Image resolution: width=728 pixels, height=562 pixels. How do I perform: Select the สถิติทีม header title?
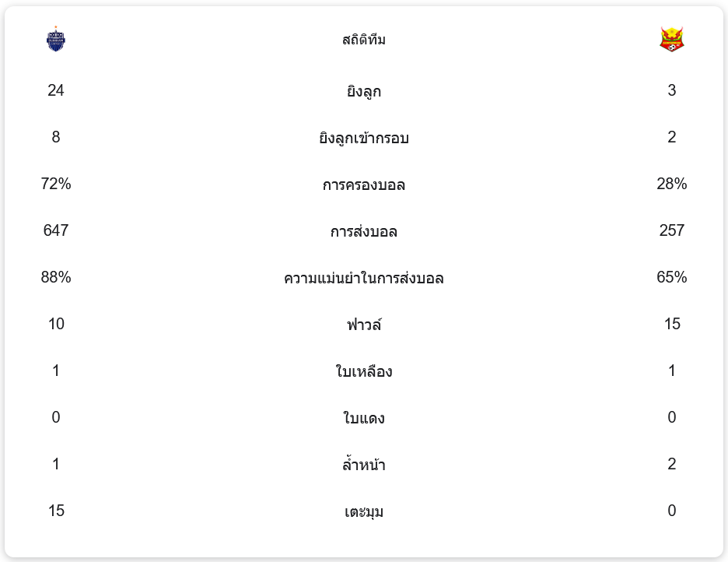tap(364, 40)
